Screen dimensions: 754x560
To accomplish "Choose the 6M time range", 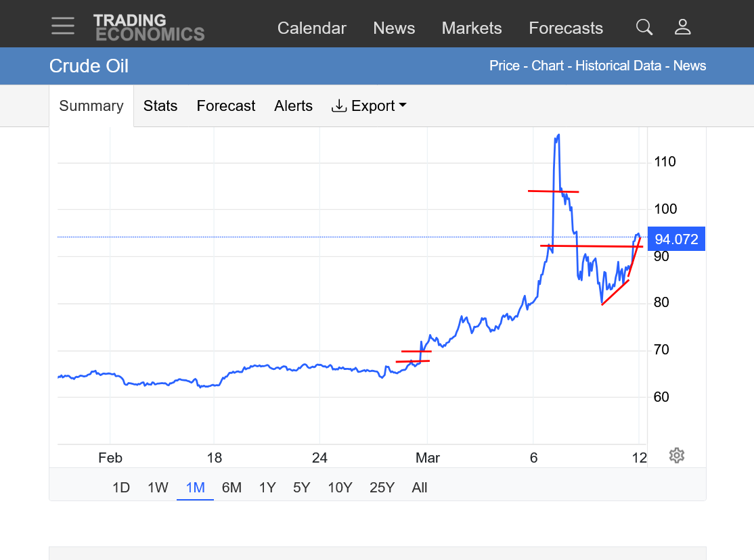I will coord(231,488).
